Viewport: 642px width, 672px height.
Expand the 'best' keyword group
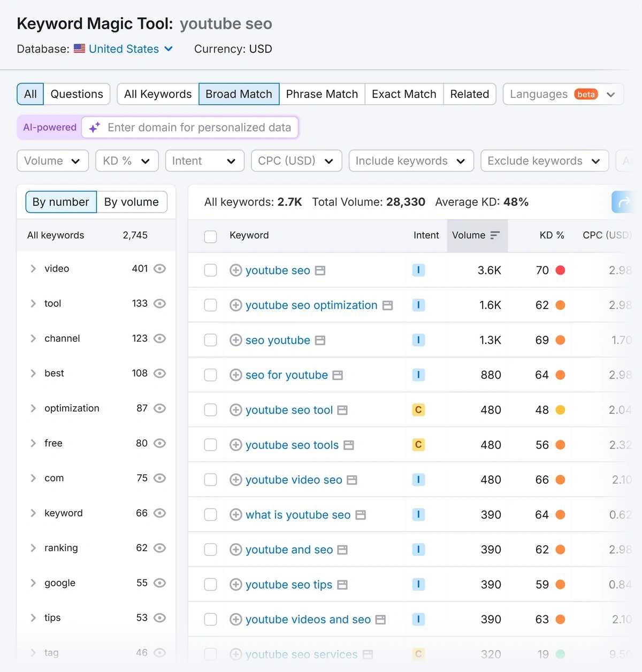click(x=33, y=373)
